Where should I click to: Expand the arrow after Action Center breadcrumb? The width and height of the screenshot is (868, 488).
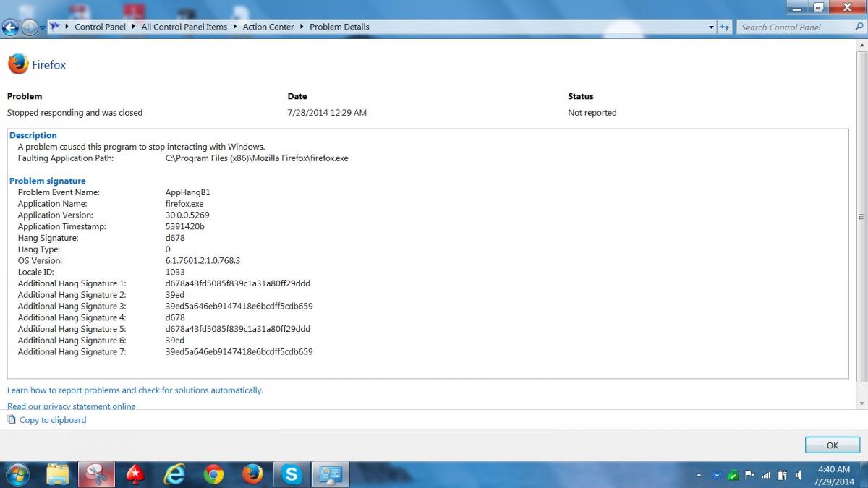[301, 27]
